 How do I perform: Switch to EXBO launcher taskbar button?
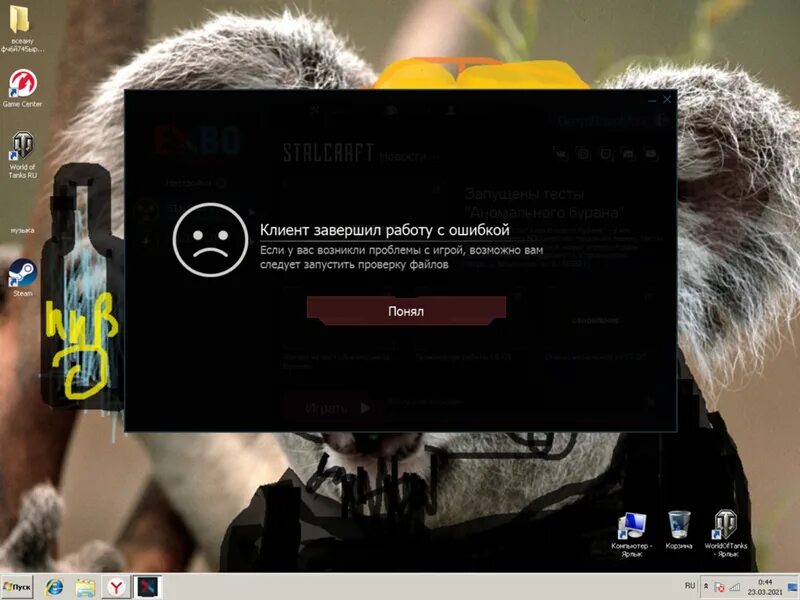click(x=147, y=587)
